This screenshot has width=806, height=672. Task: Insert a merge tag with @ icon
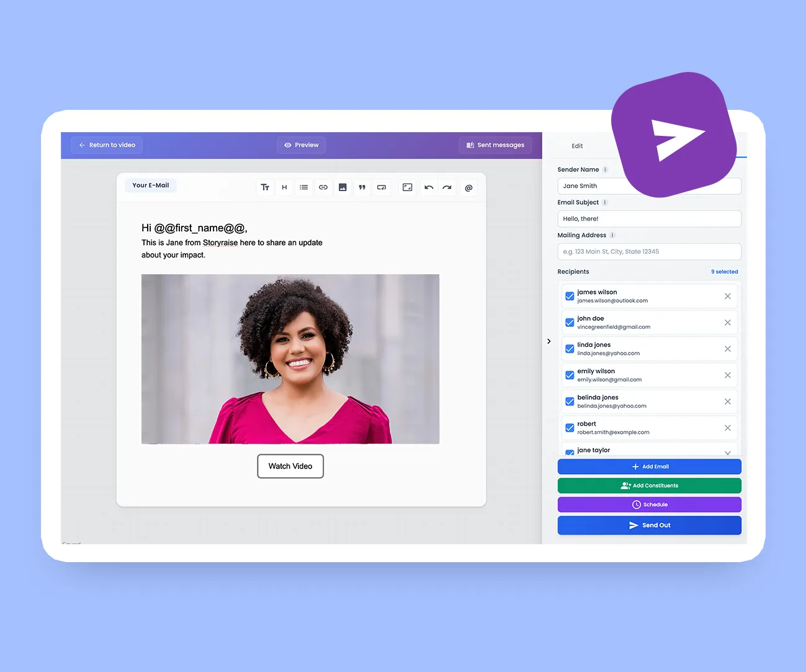468,187
